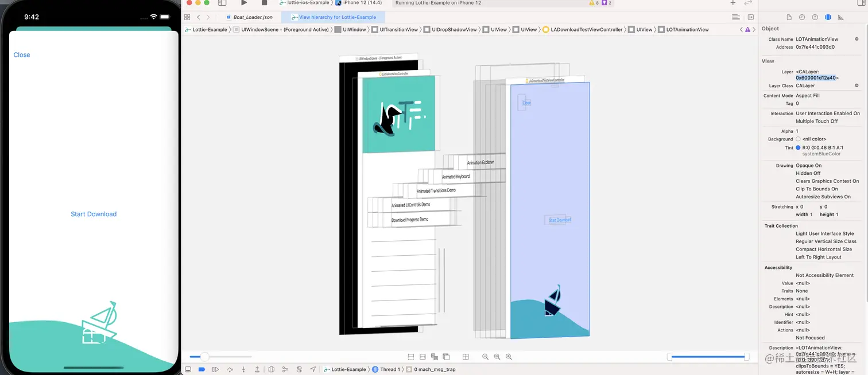Select UIDropShadowView in jump bar

451,29
